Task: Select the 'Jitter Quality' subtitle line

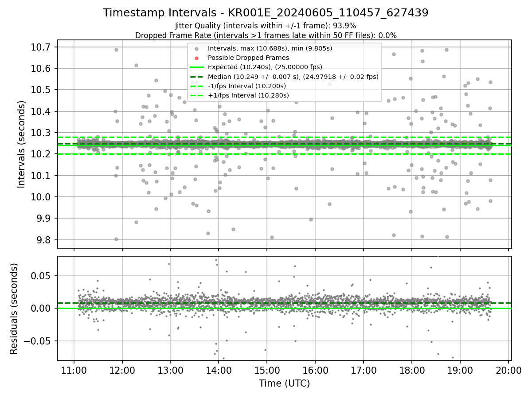Action: (x=266, y=26)
